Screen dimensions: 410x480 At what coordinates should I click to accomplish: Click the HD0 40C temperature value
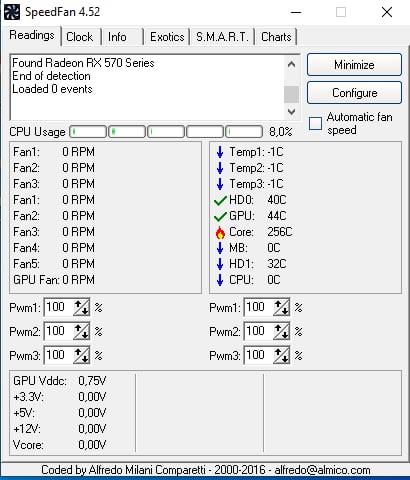pos(277,200)
